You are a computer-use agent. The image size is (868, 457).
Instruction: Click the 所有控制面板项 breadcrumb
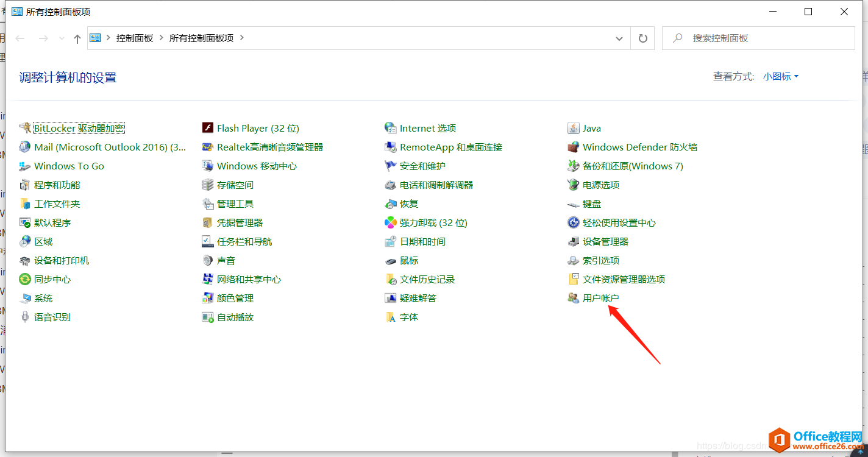(x=201, y=38)
